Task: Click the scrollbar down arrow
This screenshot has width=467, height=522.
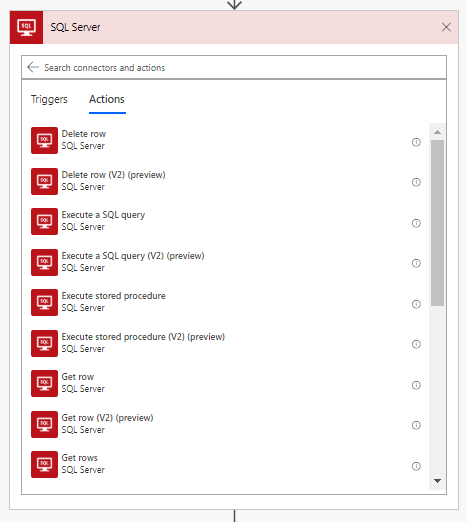Action: click(x=437, y=481)
